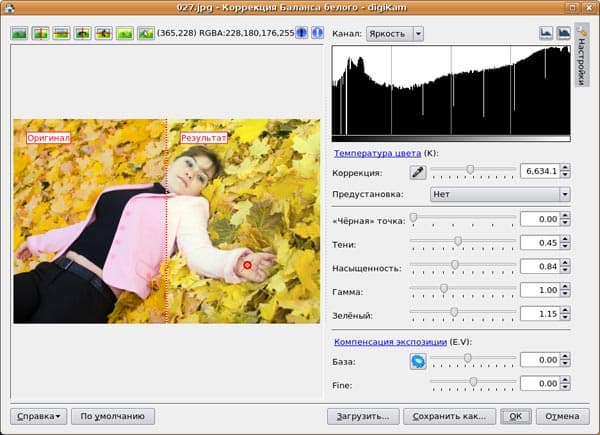Close the white balance window
600x435 pixels.
point(589,7)
